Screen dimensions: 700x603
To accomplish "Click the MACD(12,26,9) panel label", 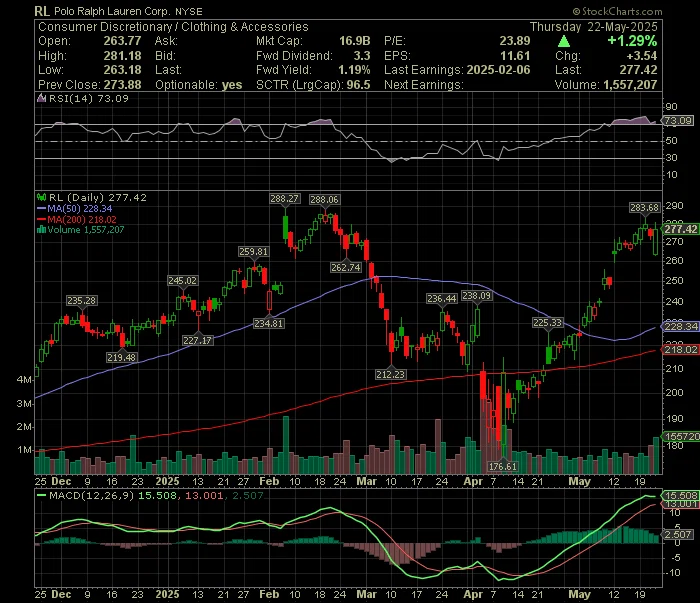I will [x=92, y=496].
